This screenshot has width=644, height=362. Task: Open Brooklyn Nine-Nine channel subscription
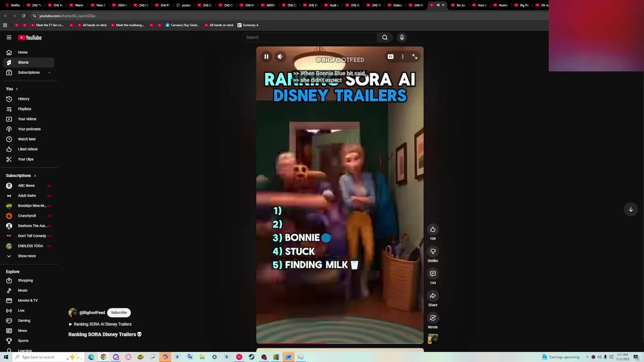click(29, 206)
